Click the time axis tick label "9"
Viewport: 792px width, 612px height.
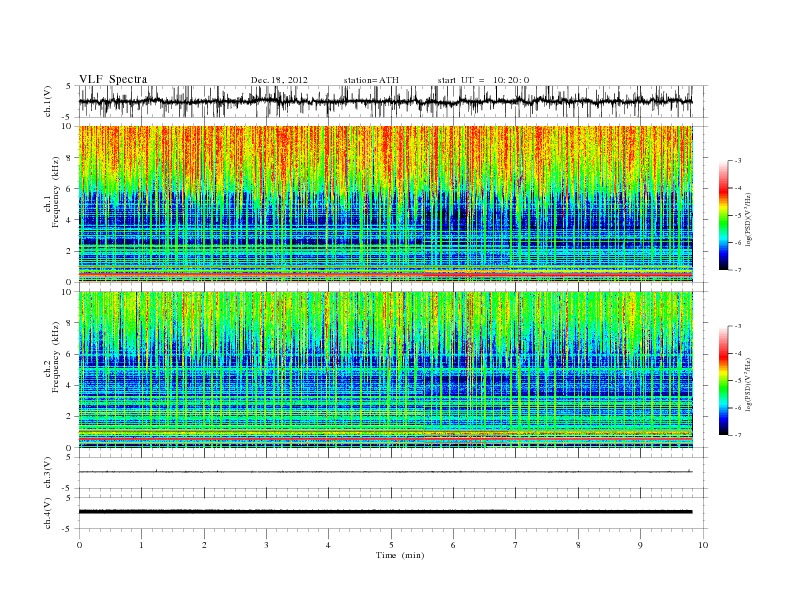[640, 545]
